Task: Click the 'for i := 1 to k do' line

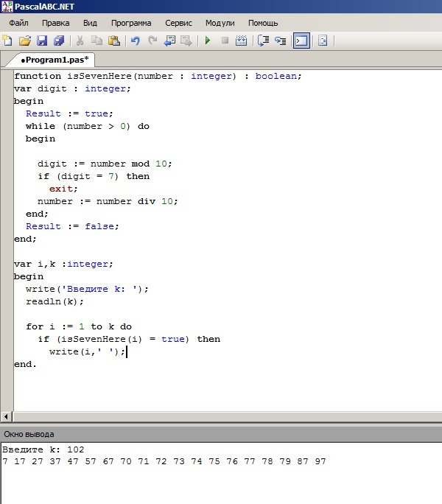Action: click(x=79, y=326)
